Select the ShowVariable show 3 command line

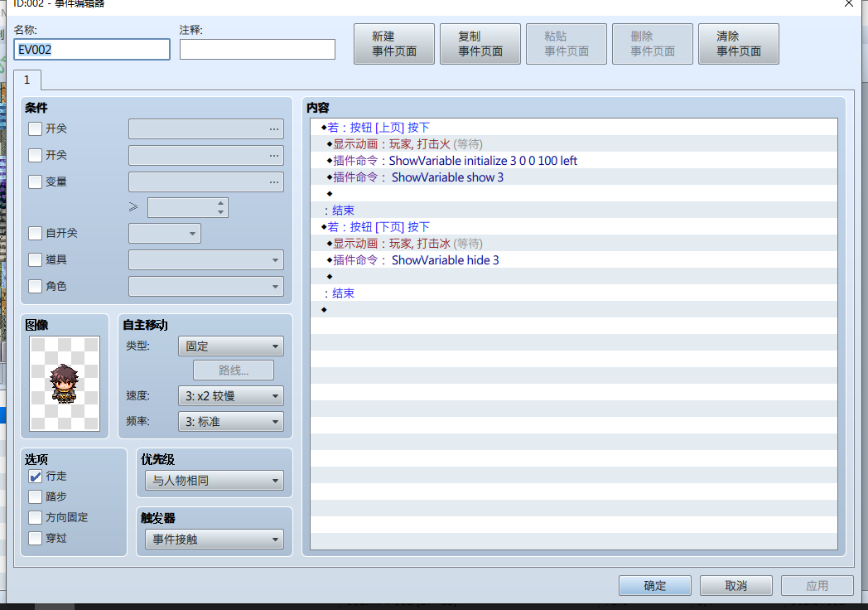tap(574, 177)
